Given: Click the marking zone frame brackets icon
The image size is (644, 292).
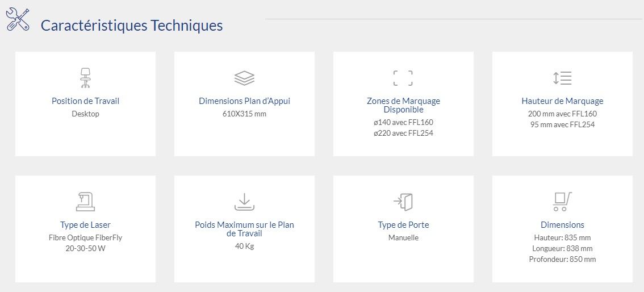Looking at the screenshot, I should point(403,78).
